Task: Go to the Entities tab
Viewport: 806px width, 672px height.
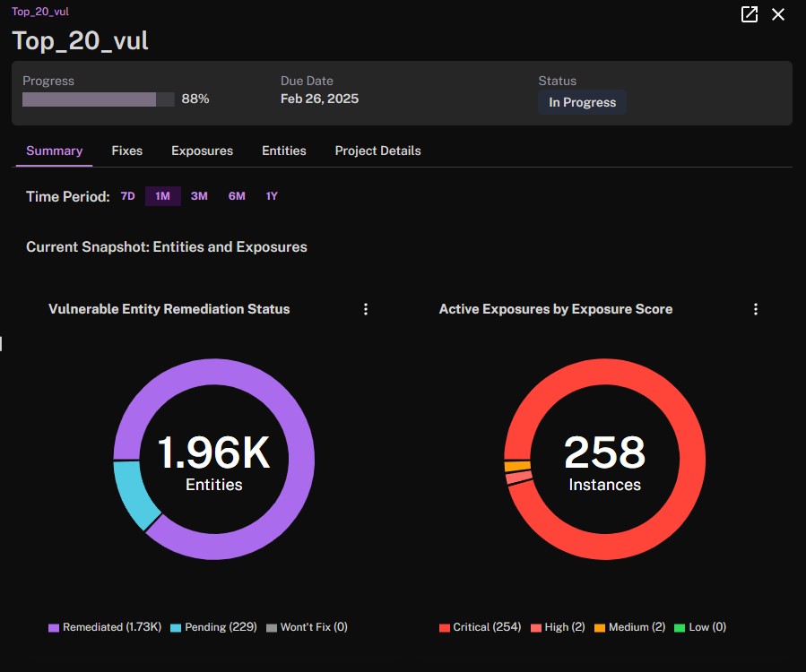Action: coord(283,151)
